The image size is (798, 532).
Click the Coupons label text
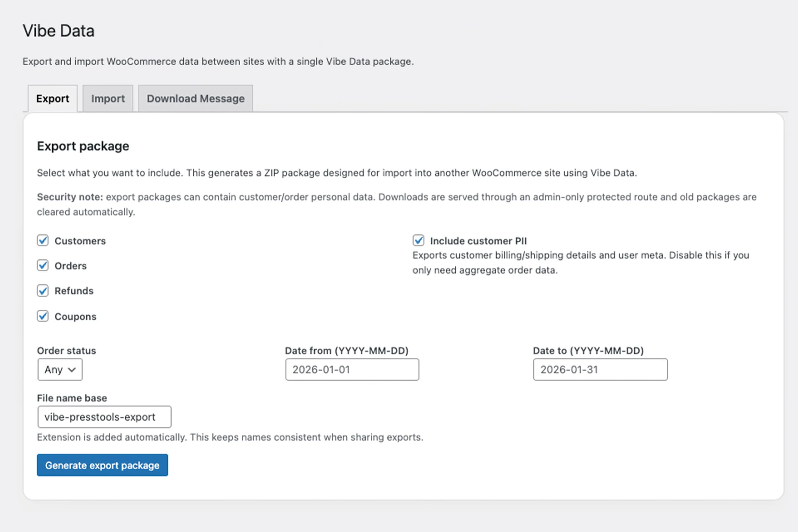pos(76,317)
